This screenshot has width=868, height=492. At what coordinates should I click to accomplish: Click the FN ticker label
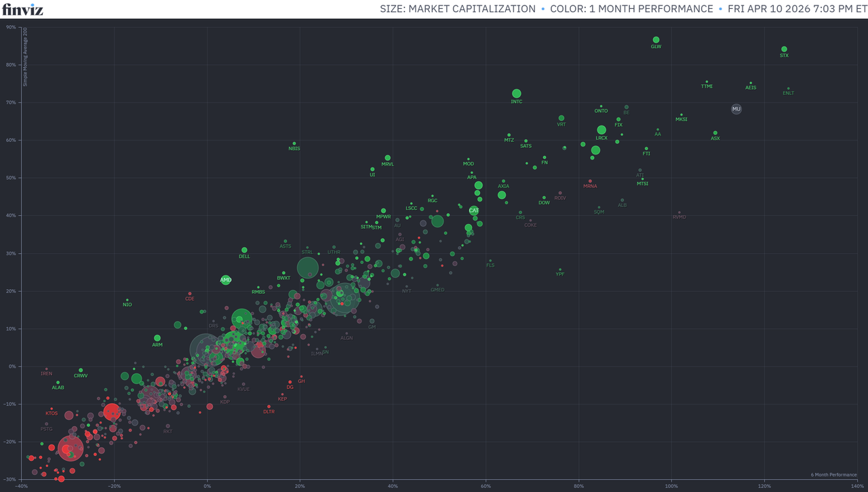(x=545, y=162)
